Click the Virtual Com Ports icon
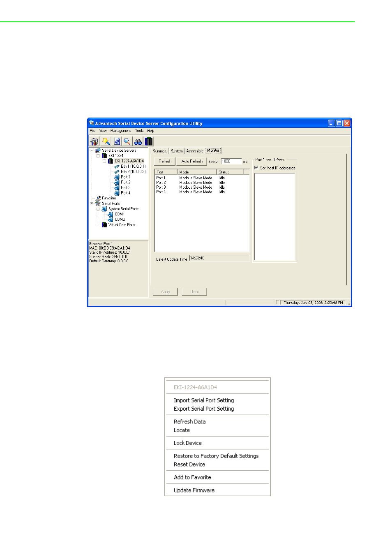 (x=104, y=225)
